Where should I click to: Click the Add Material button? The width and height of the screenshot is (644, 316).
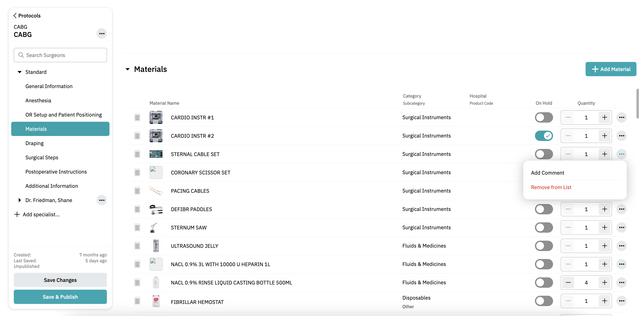pyautogui.click(x=611, y=69)
